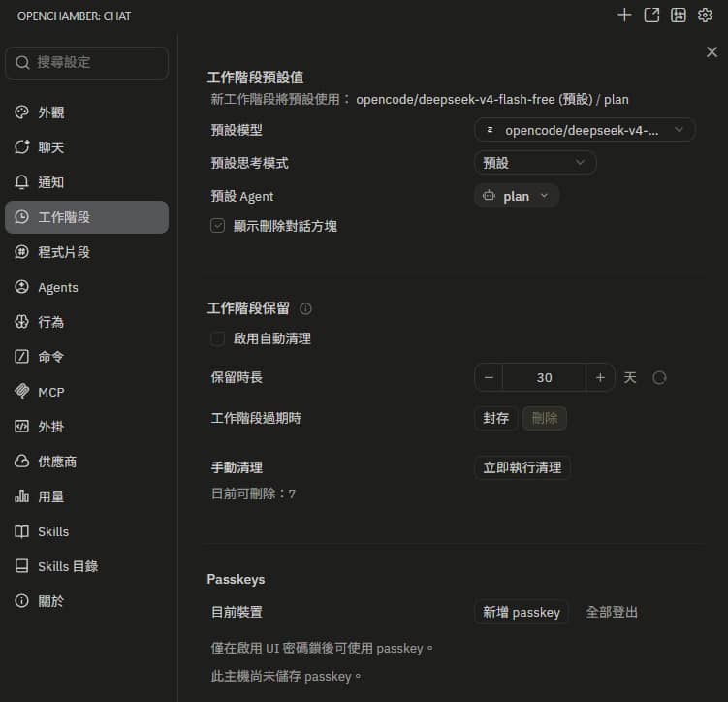Open the 預設思考模式 dropdown
Viewport: 728px width, 702px height.
pos(535,163)
